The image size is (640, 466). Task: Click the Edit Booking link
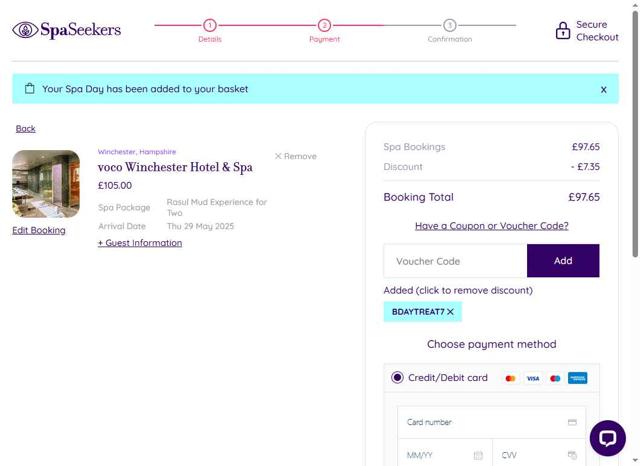point(39,230)
